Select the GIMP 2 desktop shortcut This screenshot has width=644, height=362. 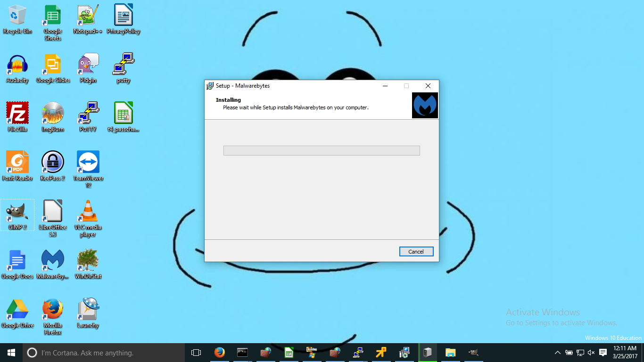point(17,215)
